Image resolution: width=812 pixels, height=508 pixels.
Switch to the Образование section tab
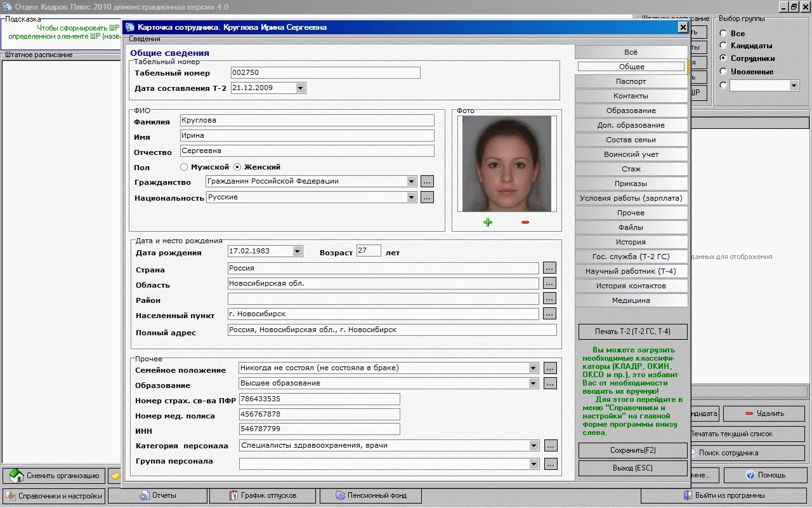tap(631, 110)
